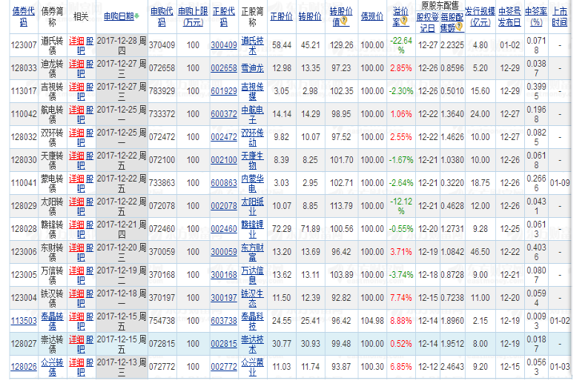Select bond code cell 123007

pos(24,45)
